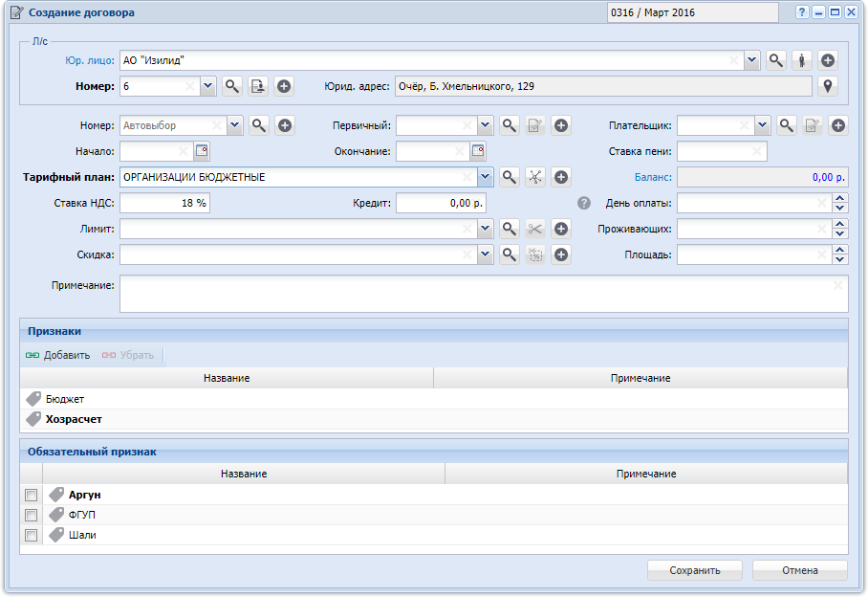Add new account with plus beside Номер 6
The width and height of the screenshot is (868, 597).
point(284,86)
